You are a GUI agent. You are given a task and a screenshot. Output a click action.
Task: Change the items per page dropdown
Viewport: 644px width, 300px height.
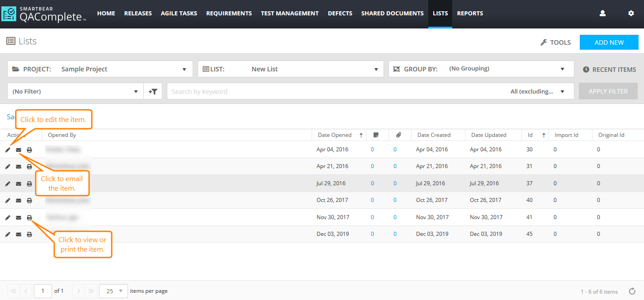click(114, 291)
